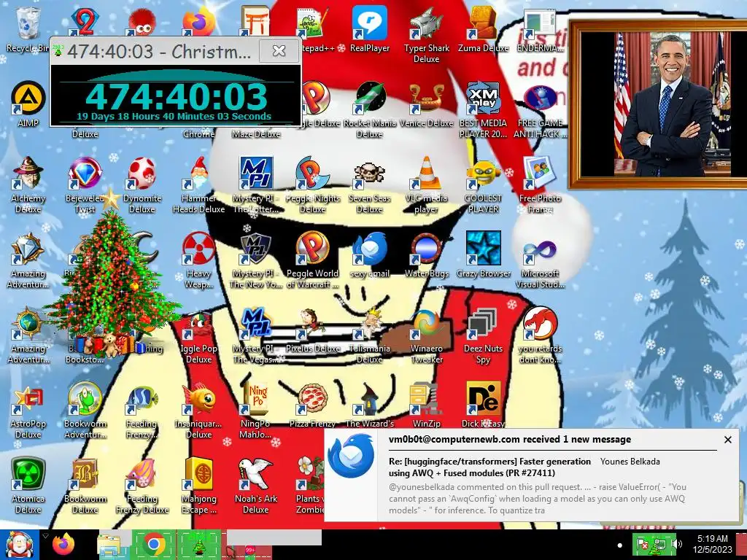Open the volume control in the tray
Viewport: 747px width, 560px height.
(678, 544)
